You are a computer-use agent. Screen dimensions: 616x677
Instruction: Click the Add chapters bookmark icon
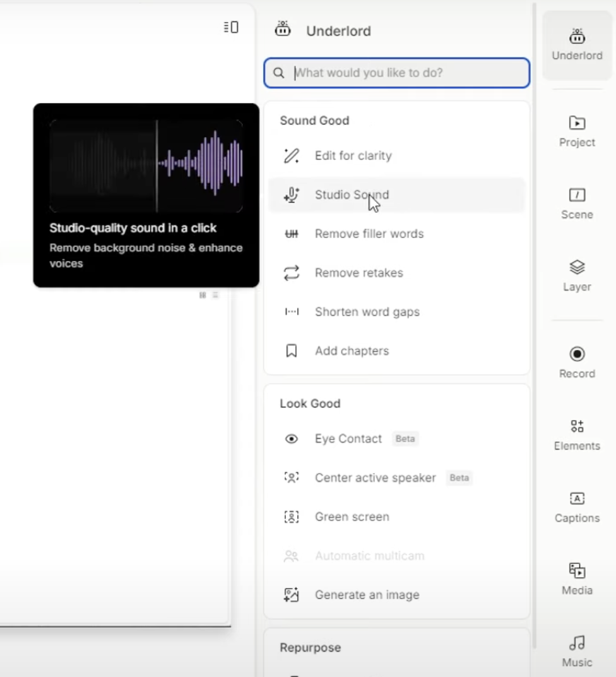tap(291, 350)
